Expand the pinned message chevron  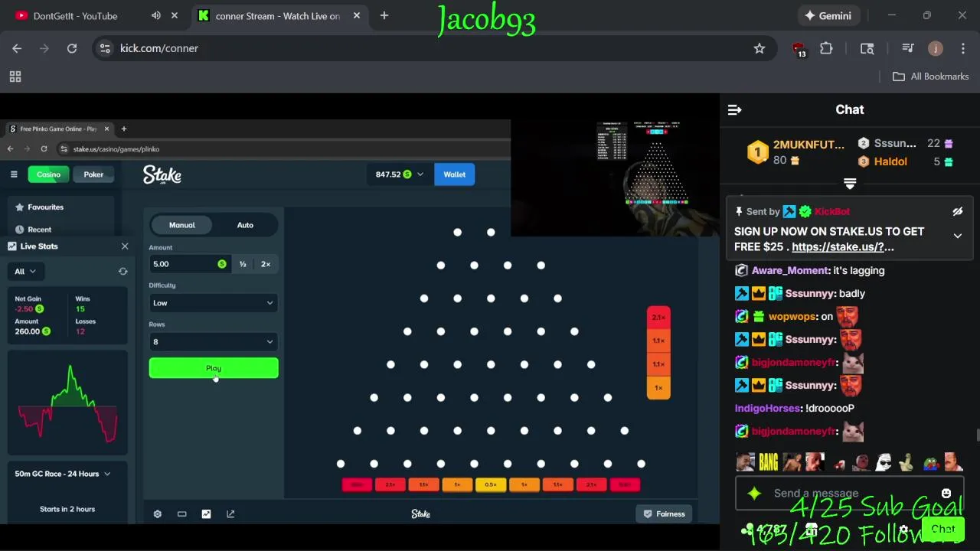click(x=957, y=236)
